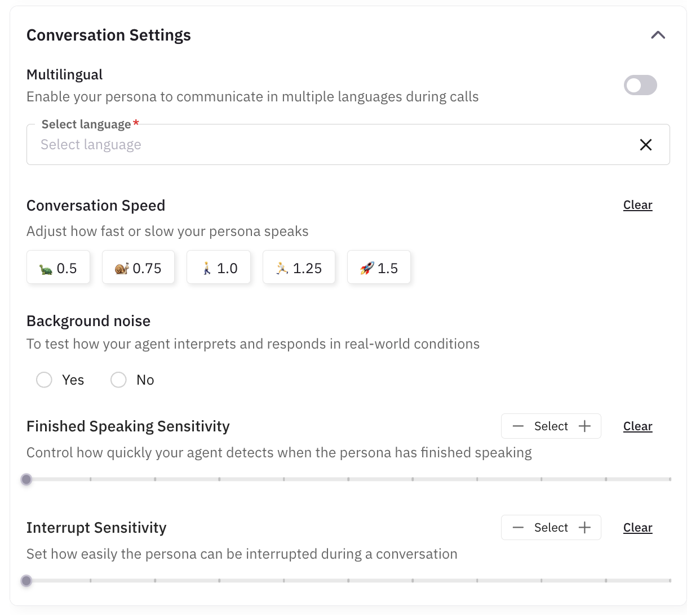Clear the Finished Speaking Sensitivity value
700x615 pixels.
(637, 426)
